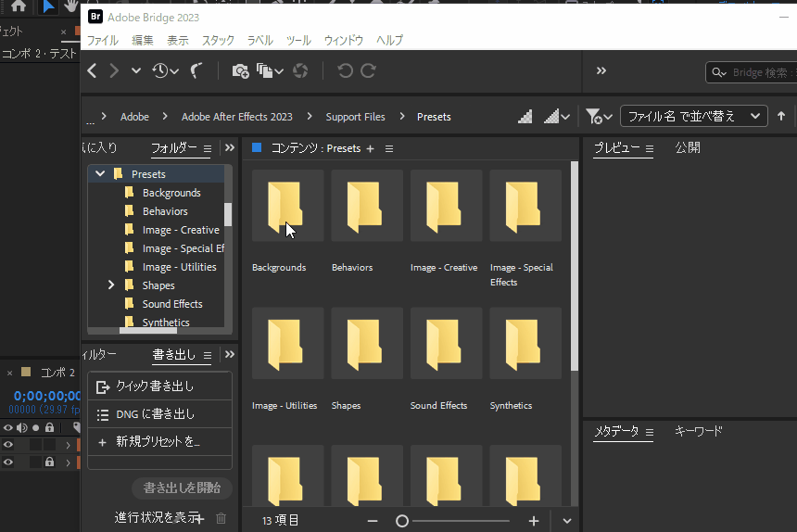Switch to the 公開 tab

click(688, 147)
